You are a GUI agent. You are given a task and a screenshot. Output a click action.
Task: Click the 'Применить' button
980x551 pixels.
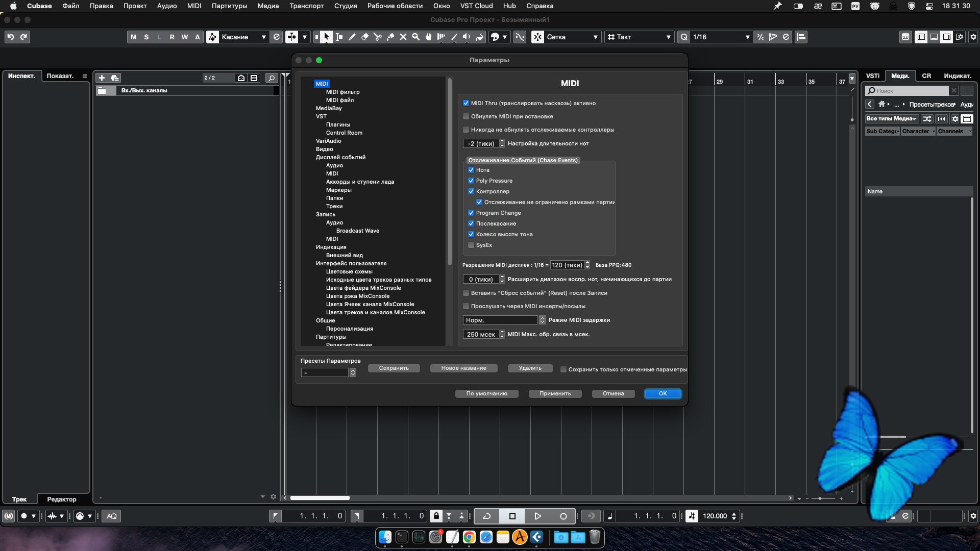555,393
